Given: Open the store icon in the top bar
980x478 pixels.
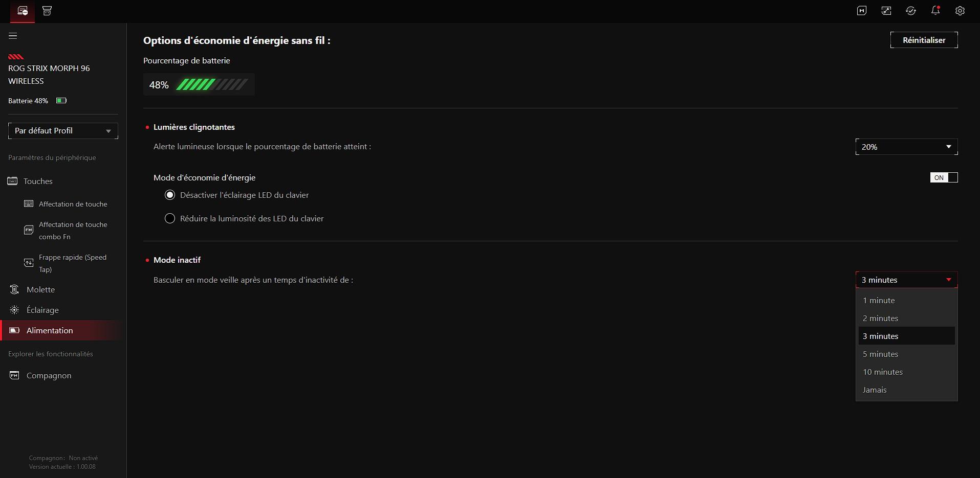Looking at the screenshot, I should (47, 11).
